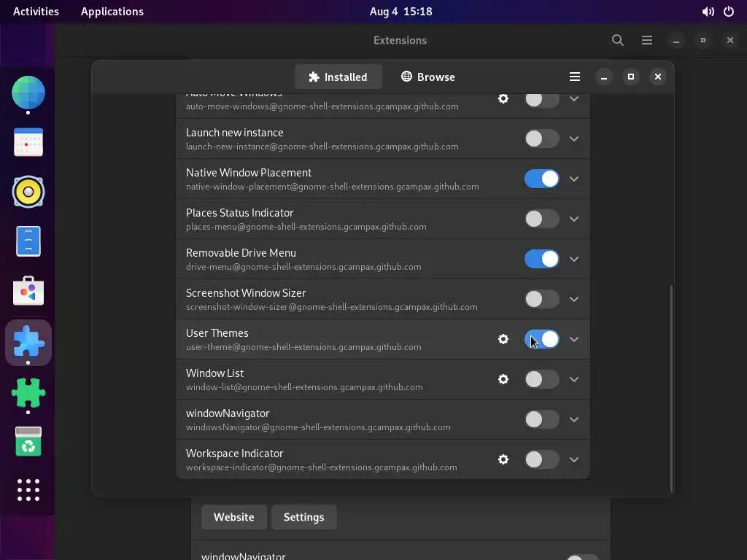Viewport: 747px width, 560px height.
Task: Expand windowNavigator extension row
Action: pos(574,419)
